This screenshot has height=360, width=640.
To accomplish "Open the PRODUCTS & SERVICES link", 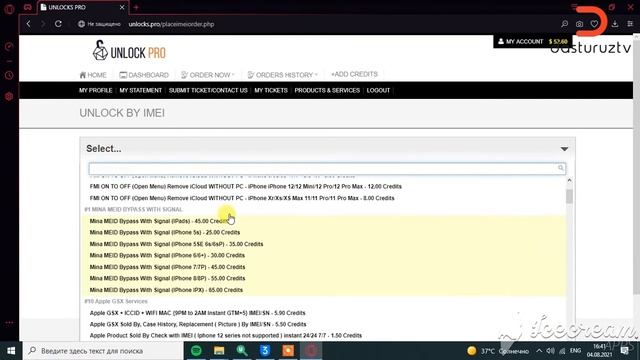I will tap(327, 90).
